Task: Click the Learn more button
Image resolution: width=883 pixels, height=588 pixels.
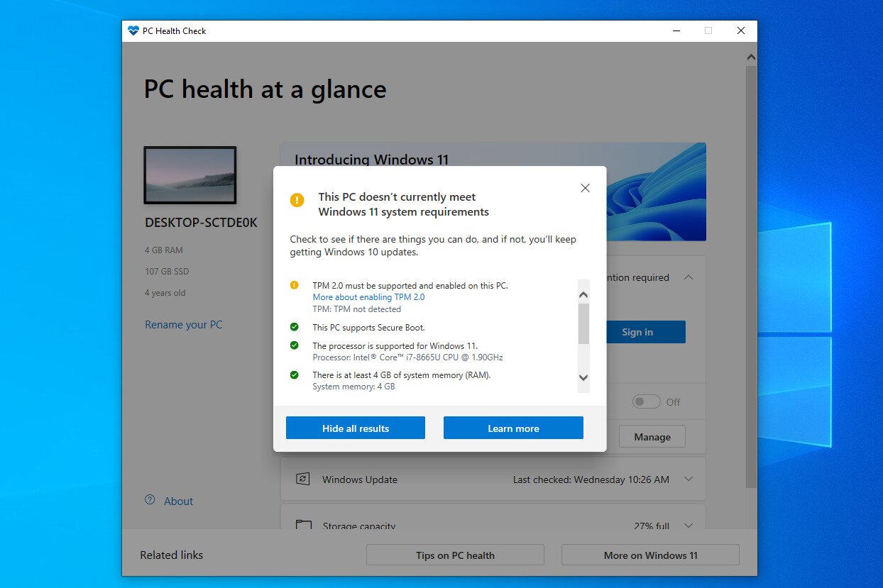Action: tap(513, 428)
